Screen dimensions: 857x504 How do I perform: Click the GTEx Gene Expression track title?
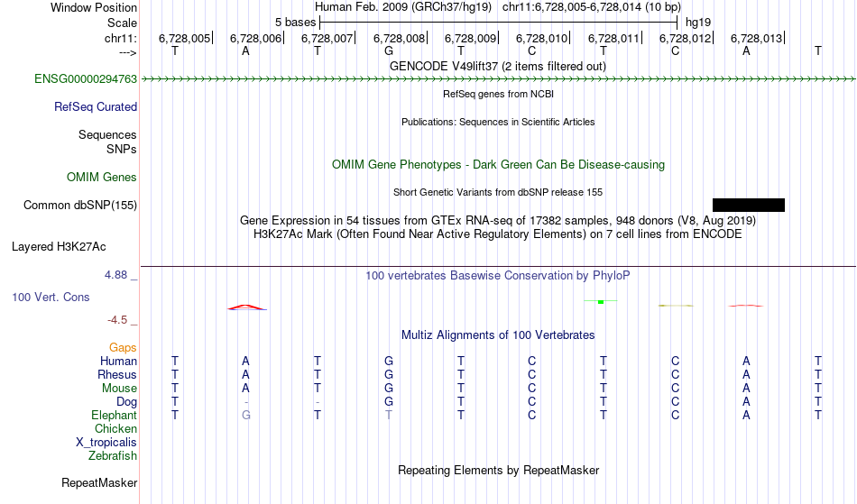coord(498,221)
